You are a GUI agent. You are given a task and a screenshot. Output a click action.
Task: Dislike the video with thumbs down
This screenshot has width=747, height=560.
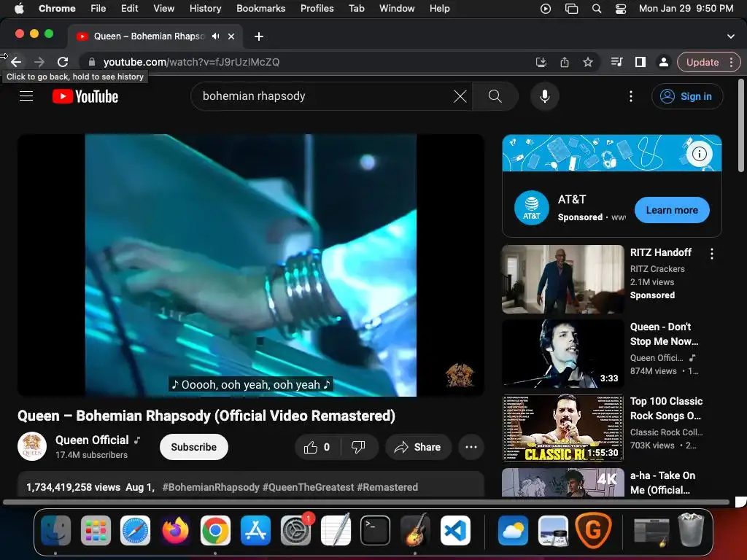coord(358,447)
